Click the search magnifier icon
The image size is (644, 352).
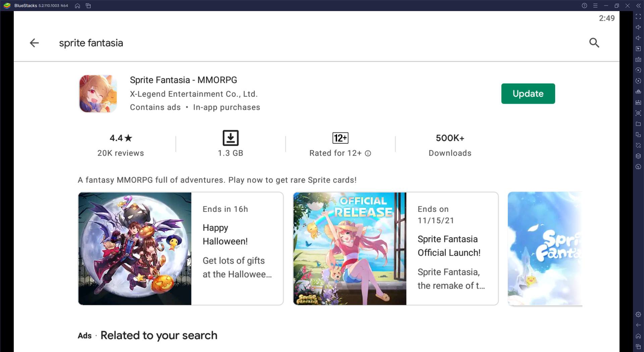point(594,43)
